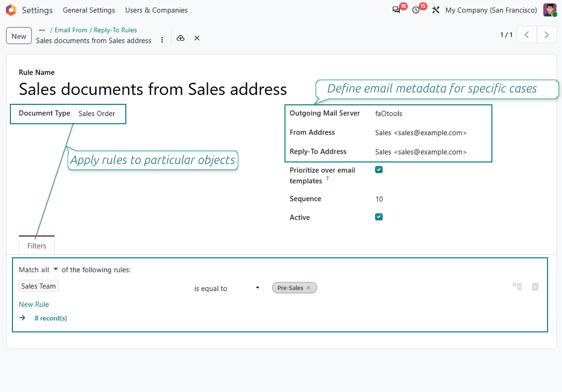This screenshot has height=392, width=562.
Task: Click the 1 / 1 pager counter
Action: pyautogui.click(x=506, y=35)
